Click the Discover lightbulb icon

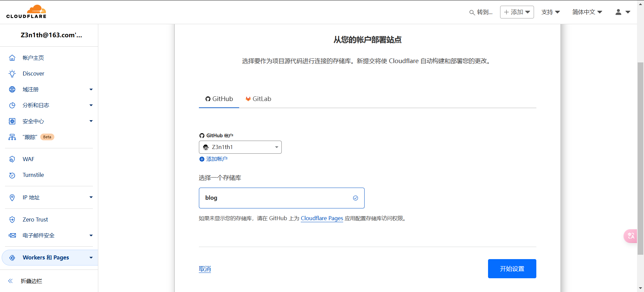click(x=12, y=74)
